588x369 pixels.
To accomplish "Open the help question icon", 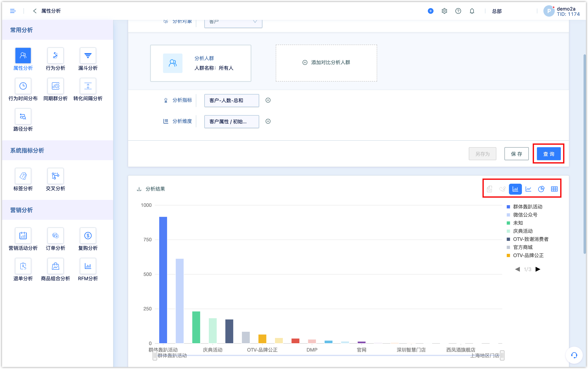I will (x=458, y=11).
